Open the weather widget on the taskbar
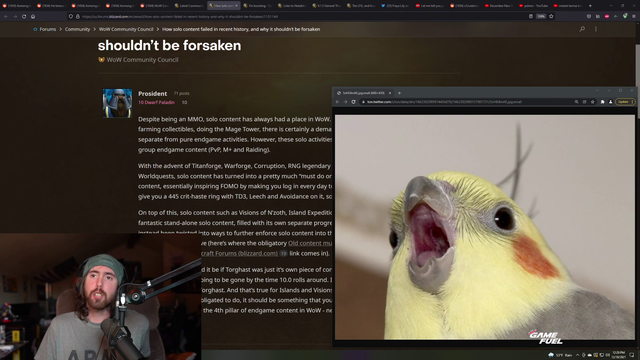640x360 pixels. point(561,355)
